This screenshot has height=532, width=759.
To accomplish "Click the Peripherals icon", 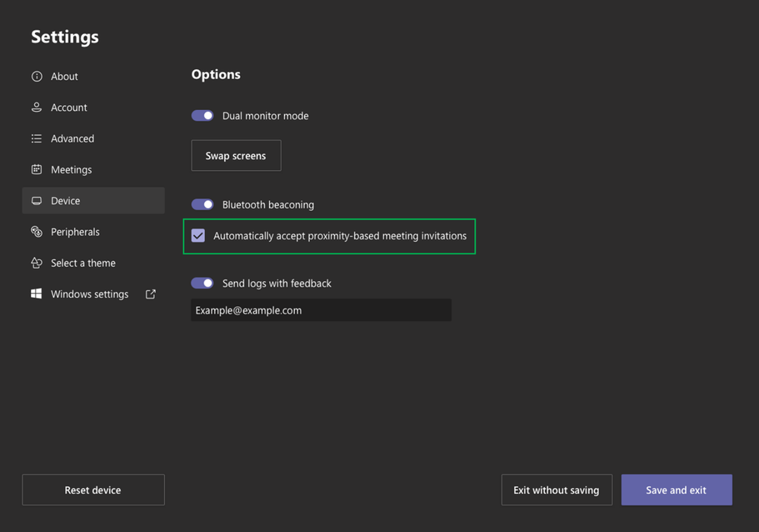I will point(36,232).
